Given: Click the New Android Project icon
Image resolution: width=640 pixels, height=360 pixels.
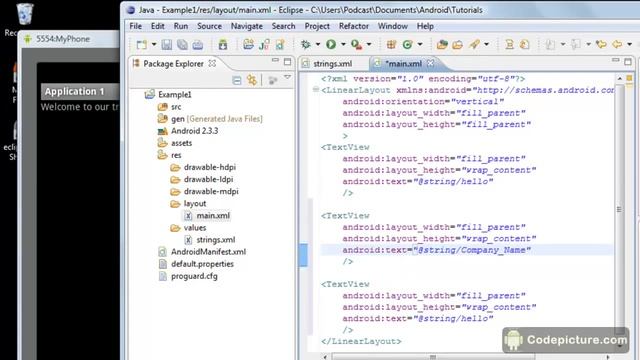Looking at the screenshot, I should point(248,44).
